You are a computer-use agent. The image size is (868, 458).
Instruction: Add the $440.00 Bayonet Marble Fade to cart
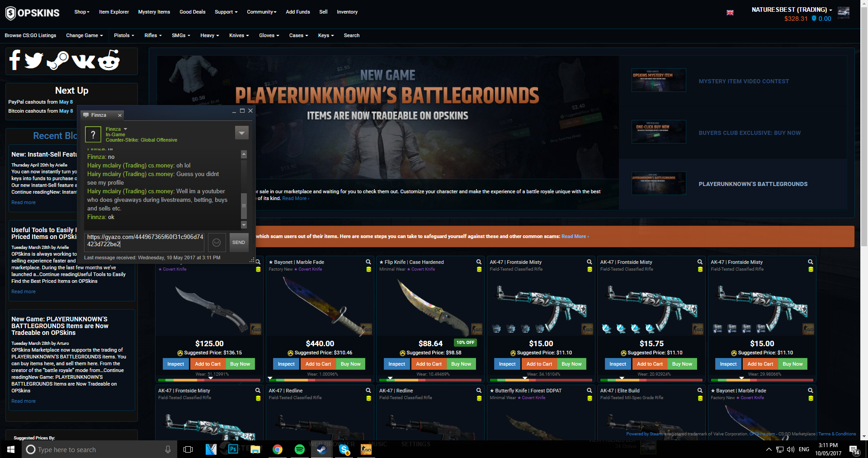click(x=318, y=364)
